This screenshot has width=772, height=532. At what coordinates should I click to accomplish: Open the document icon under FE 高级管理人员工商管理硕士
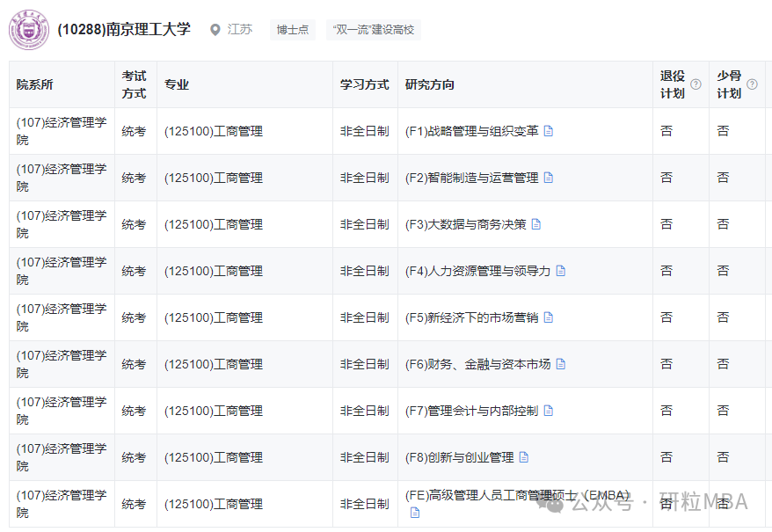tap(415, 513)
